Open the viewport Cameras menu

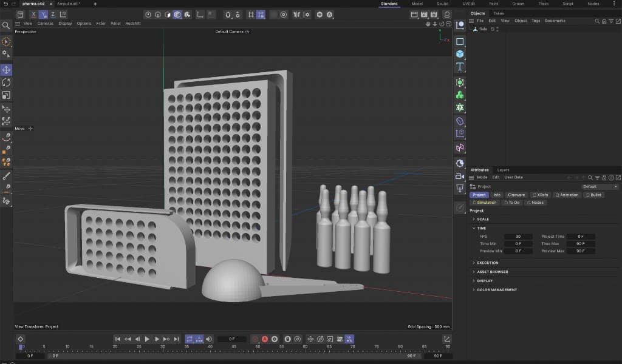click(45, 24)
